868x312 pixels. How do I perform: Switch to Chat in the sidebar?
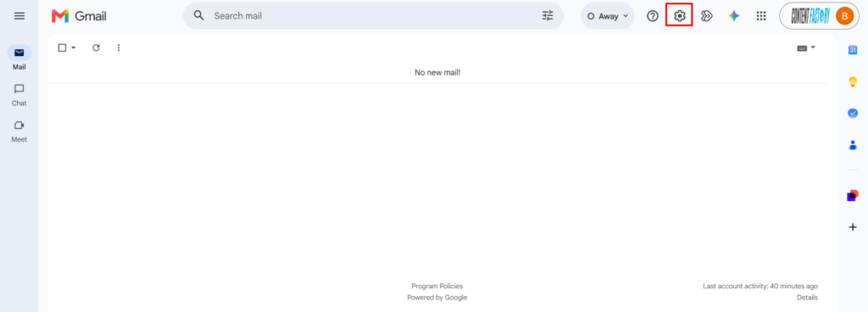pos(19,95)
